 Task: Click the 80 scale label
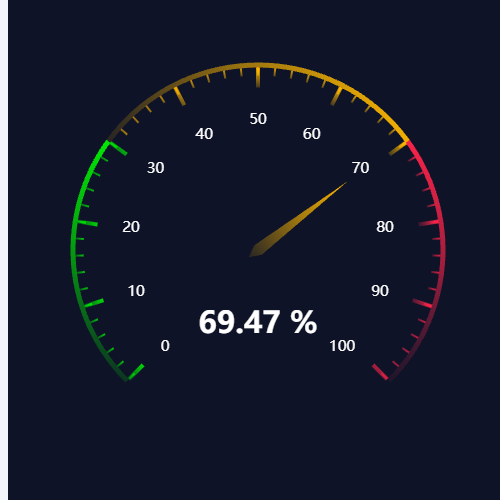pyautogui.click(x=385, y=227)
